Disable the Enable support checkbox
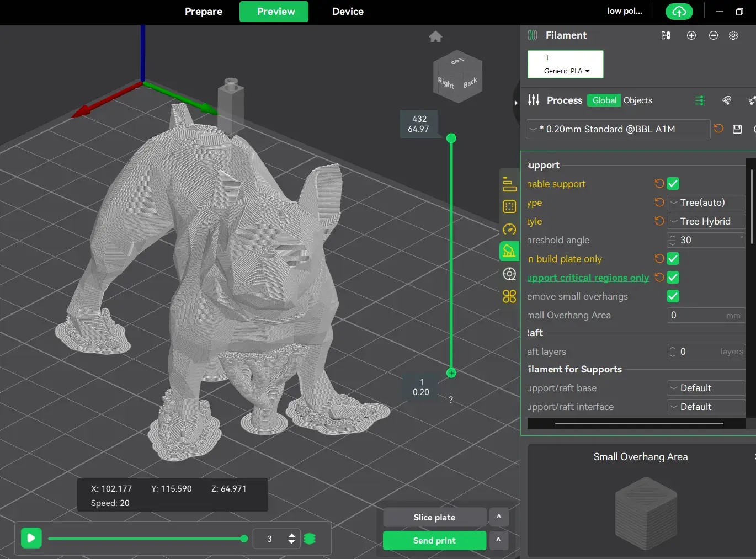 click(x=673, y=184)
